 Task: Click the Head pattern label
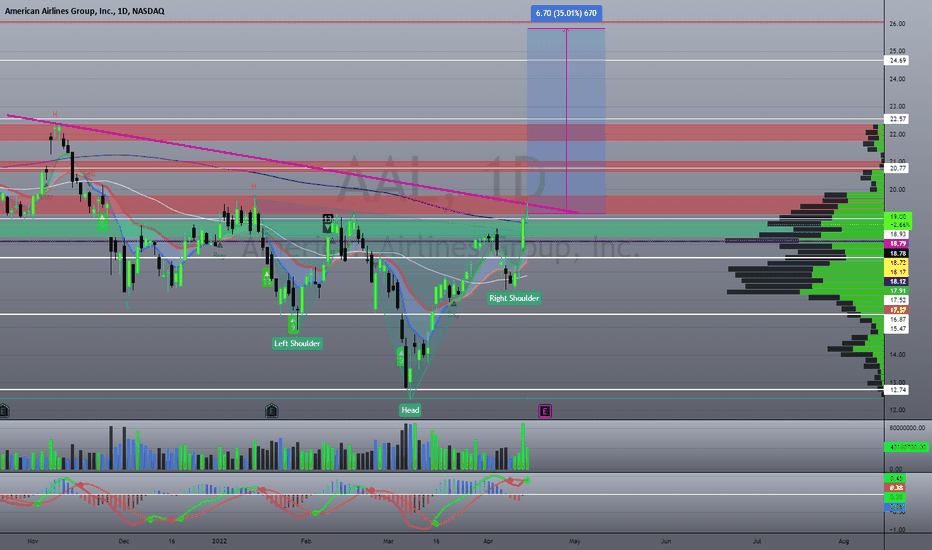click(x=410, y=410)
